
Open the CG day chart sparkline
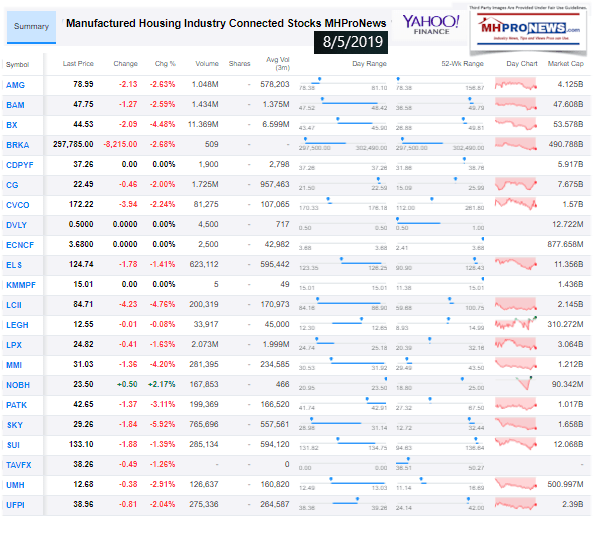(x=516, y=184)
